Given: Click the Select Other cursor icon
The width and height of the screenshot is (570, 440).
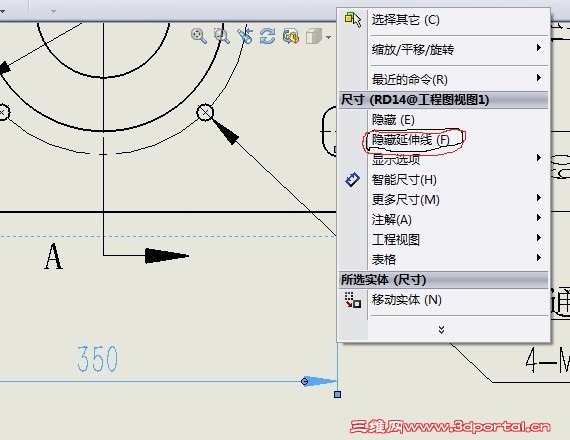Looking at the screenshot, I should pos(353,19).
